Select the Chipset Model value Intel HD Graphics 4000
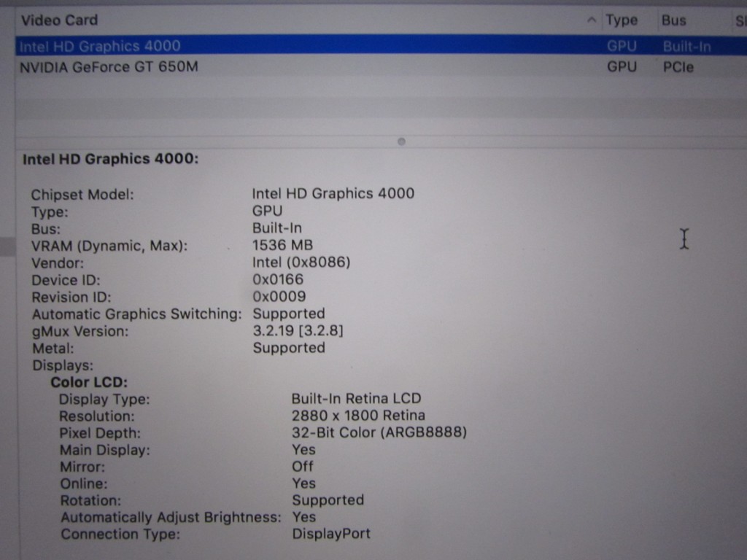The height and width of the screenshot is (560, 747). point(333,193)
